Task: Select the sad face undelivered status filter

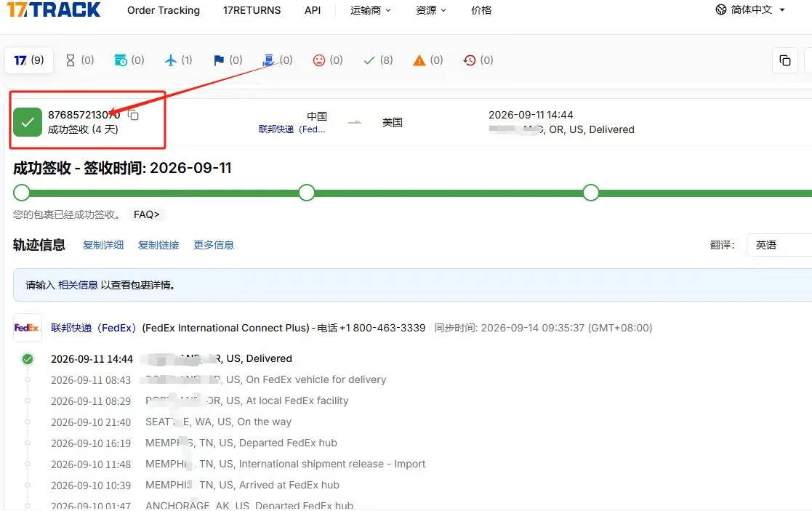Action: pyautogui.click(x=328, y=60)
